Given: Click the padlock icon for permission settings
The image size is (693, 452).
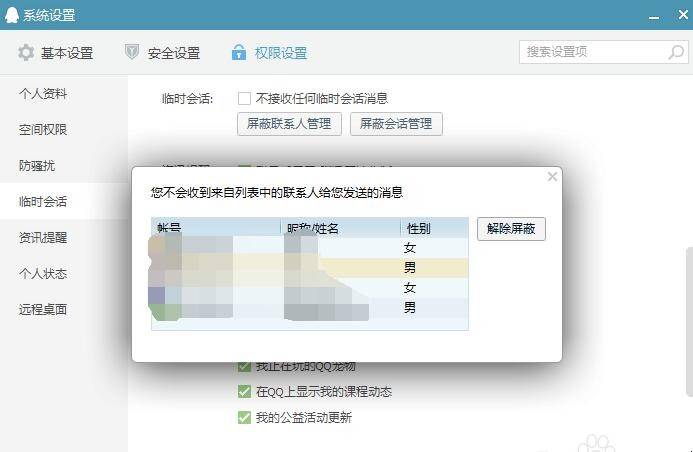Looking at the screenshot, I should (x=239, y=53).
